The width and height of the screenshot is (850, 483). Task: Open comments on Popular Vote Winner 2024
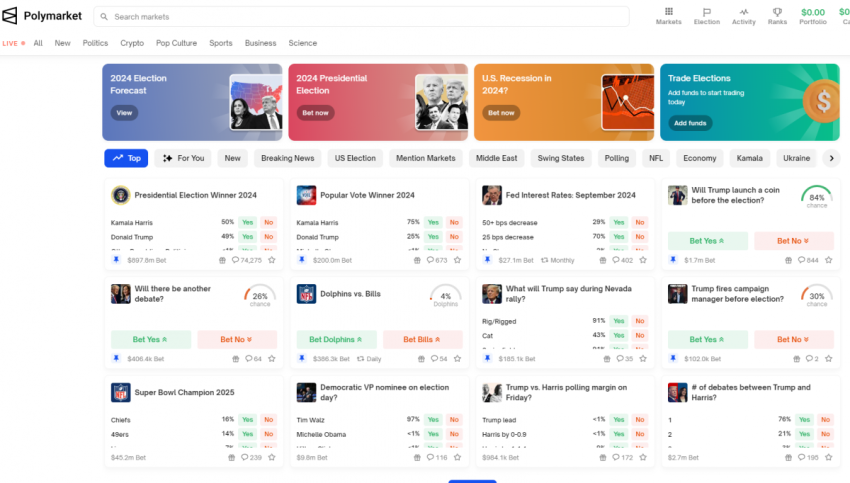click(x=437, y=260)
